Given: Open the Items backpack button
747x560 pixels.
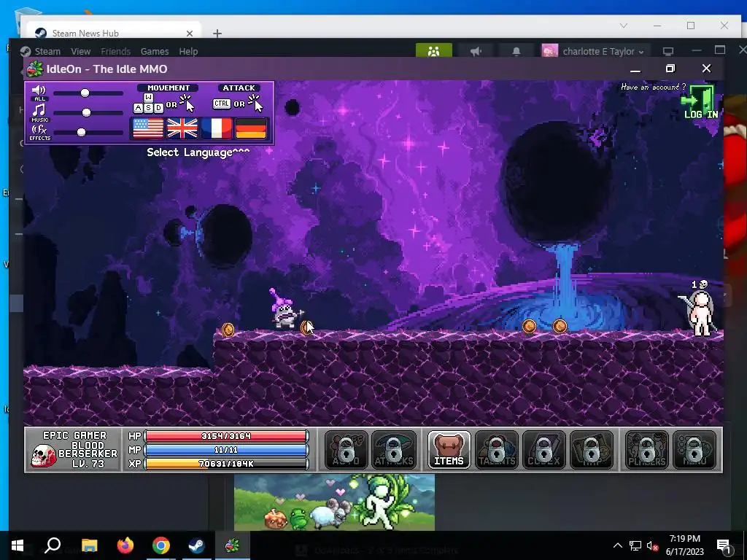Looking at the screenshot, I should [x=449, y=450].
